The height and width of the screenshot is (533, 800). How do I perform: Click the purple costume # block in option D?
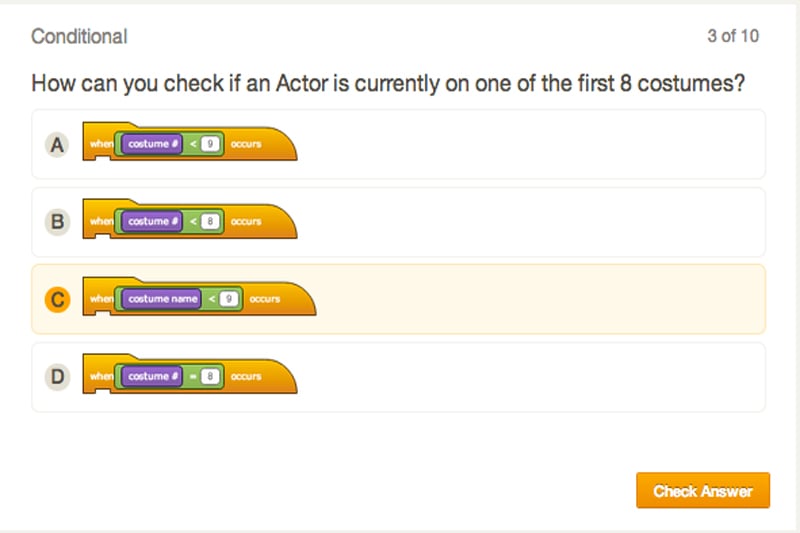coord(152,376)
